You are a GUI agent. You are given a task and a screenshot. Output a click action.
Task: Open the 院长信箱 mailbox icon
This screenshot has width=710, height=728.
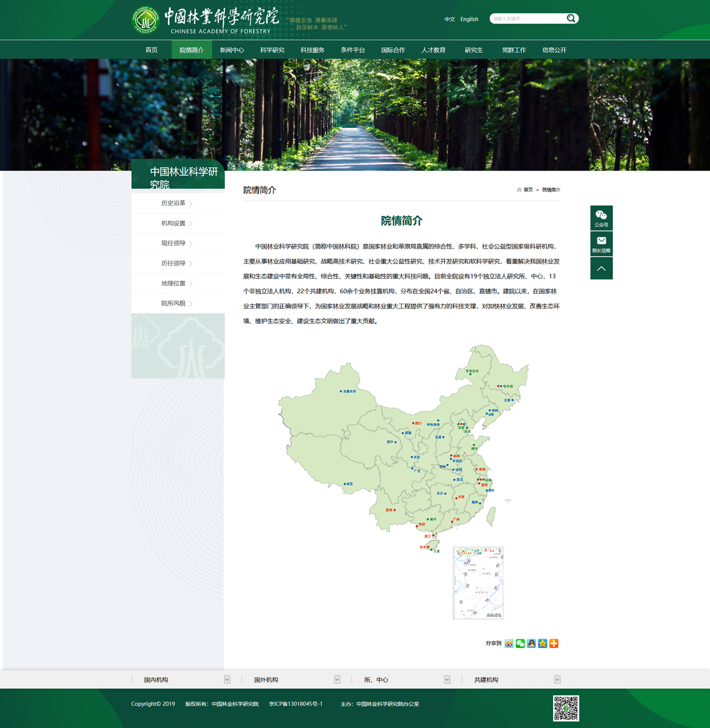click(x=601, y=243)
